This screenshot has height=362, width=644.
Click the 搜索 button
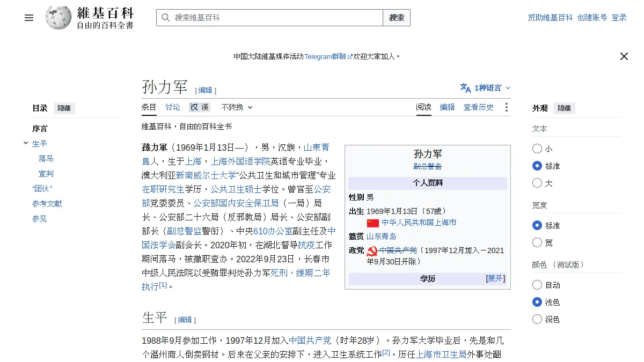click(397, 18)
